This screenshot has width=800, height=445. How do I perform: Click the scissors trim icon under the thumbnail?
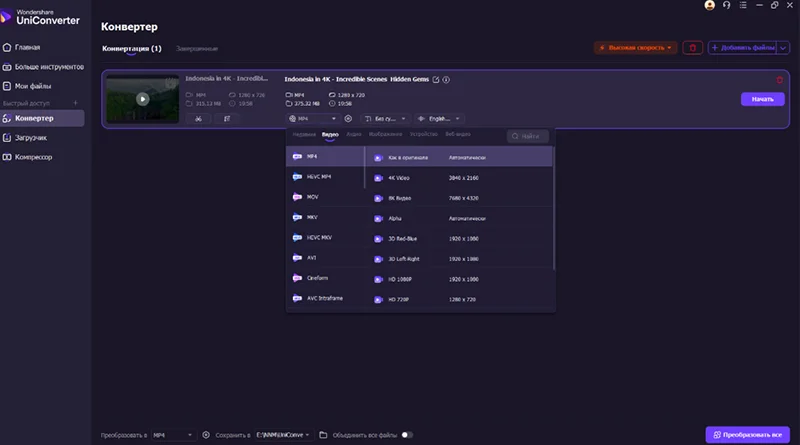pos(198,118)
